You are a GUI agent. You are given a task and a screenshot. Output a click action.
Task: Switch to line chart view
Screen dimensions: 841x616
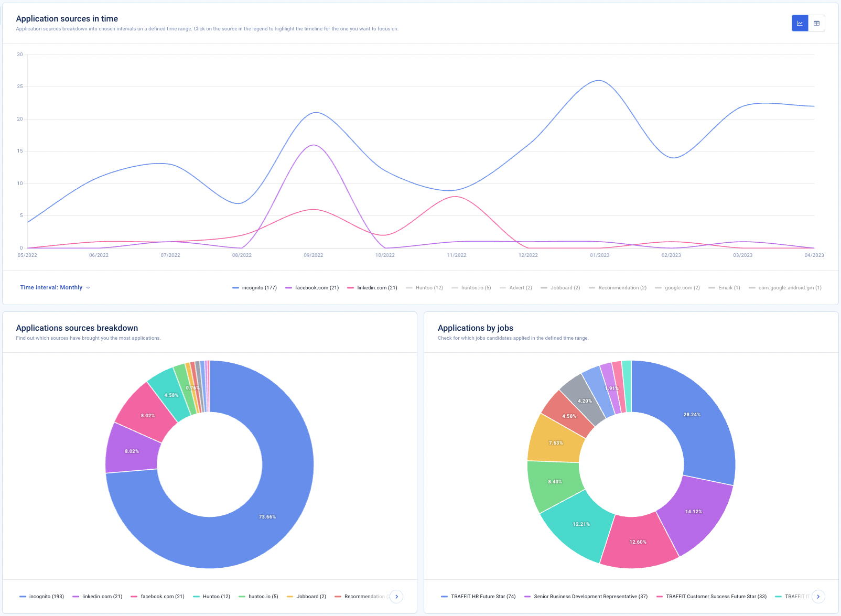point(800,23)
